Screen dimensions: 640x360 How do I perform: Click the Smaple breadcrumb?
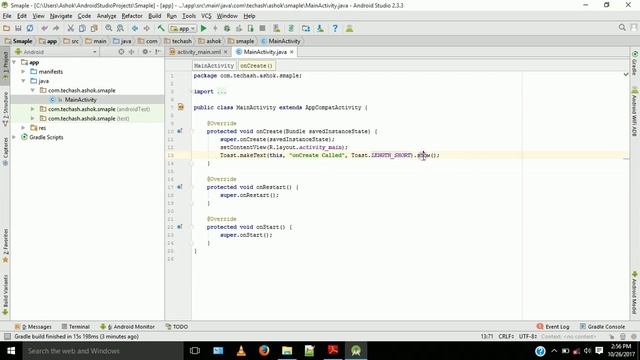(18, 41)
